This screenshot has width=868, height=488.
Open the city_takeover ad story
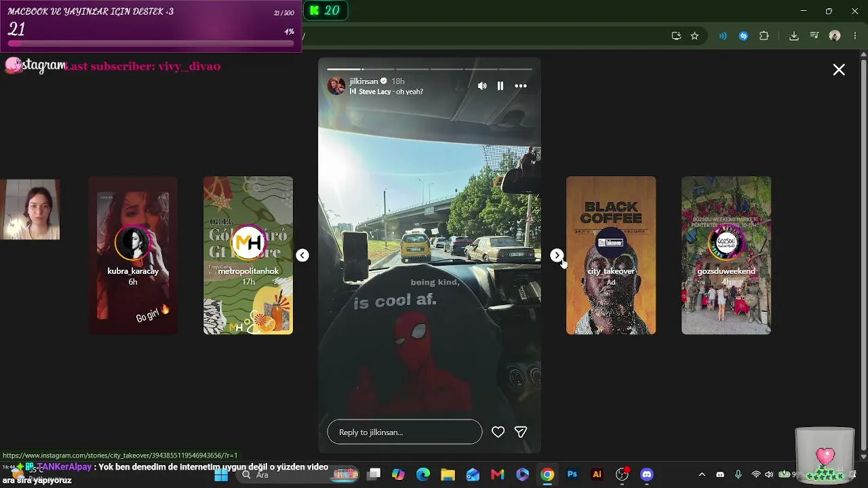pyautogui.click(x=611, y=256)
